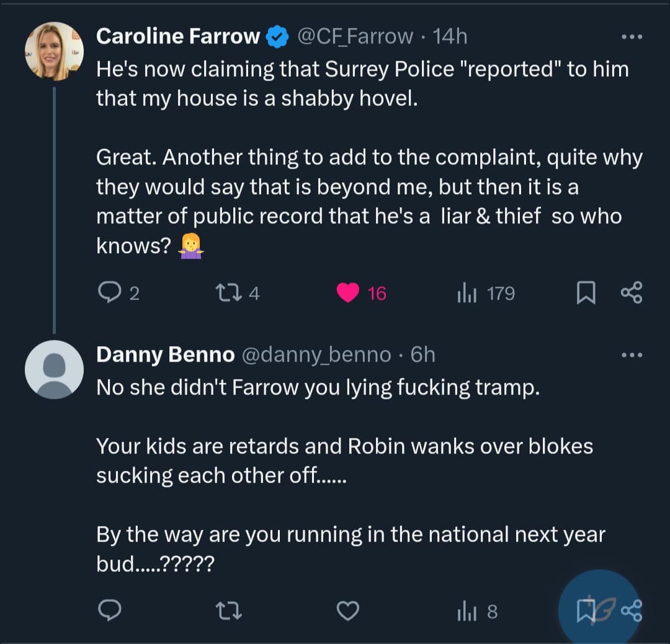Share Caroline Farrow's tweet

pos(632,293)
